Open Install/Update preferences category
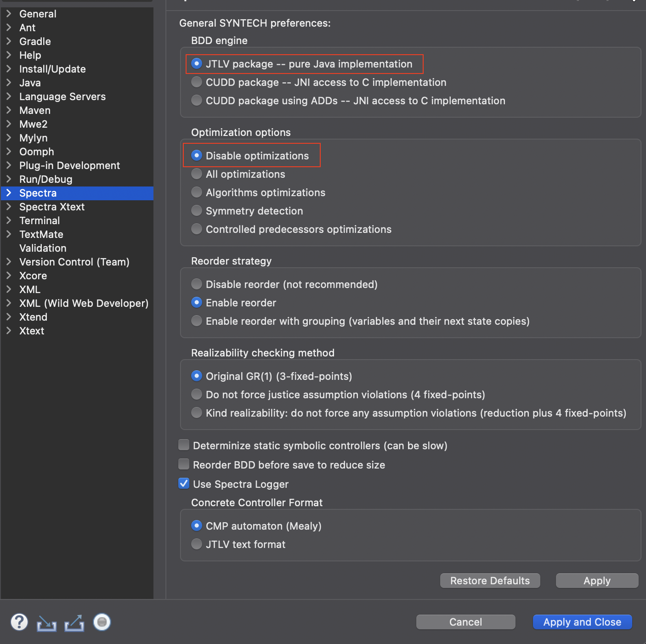 point(52,69)
